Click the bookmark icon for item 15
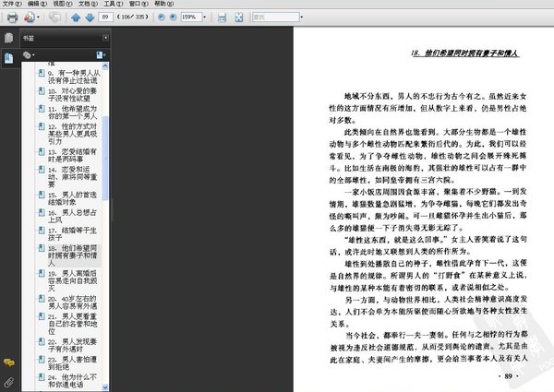Image resolution: width=554 pixels, height=392 pixels. coord(42,195)
